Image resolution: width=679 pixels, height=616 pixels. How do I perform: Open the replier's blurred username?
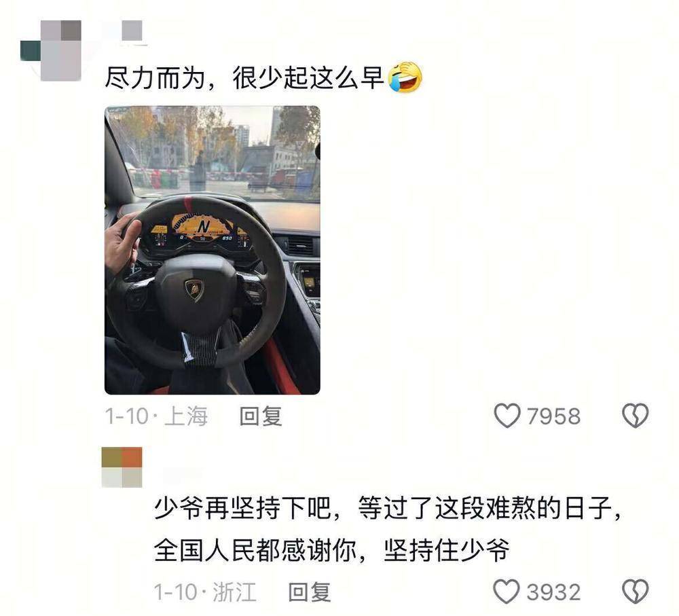(x=183, y=475)
